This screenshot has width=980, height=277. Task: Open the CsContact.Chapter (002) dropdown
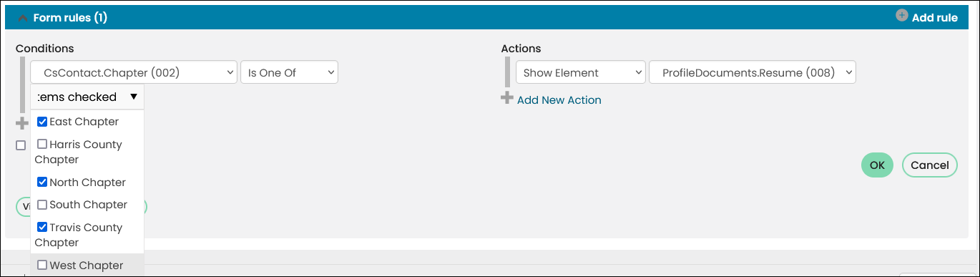pos(134,72)
